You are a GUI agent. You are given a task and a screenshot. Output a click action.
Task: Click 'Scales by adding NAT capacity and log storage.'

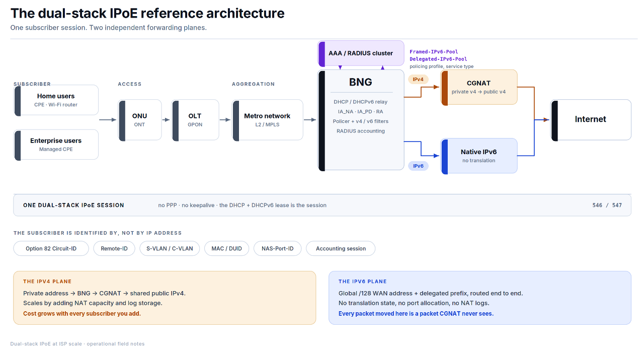point(93,303)
